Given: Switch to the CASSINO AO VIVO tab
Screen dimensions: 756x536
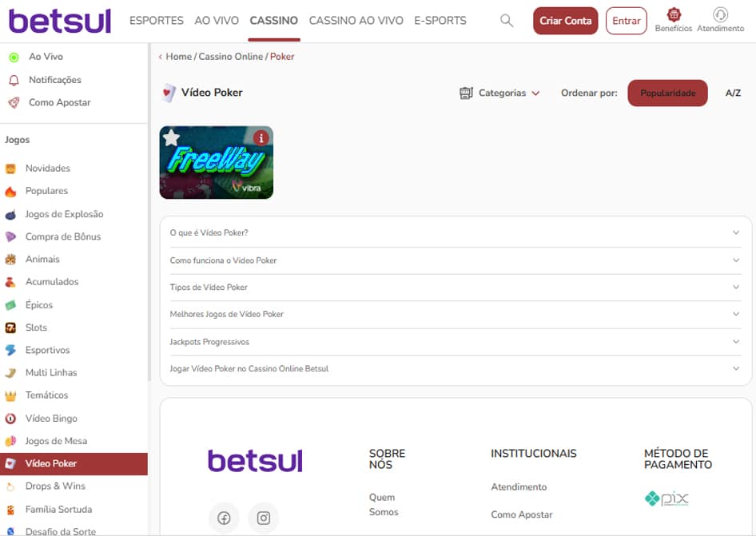Looking at the screenshot, I should 356,22.
